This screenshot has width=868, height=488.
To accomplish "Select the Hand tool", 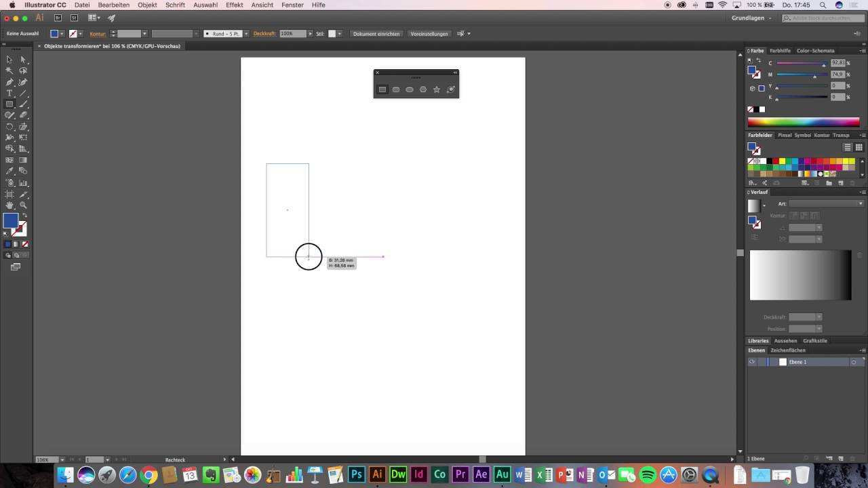I will [9, 205].
